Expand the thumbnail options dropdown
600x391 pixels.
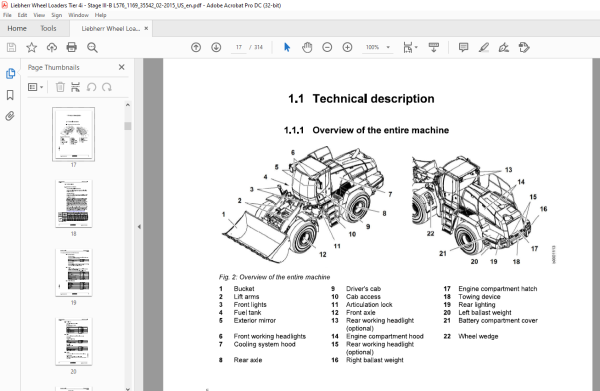(36, 87)
